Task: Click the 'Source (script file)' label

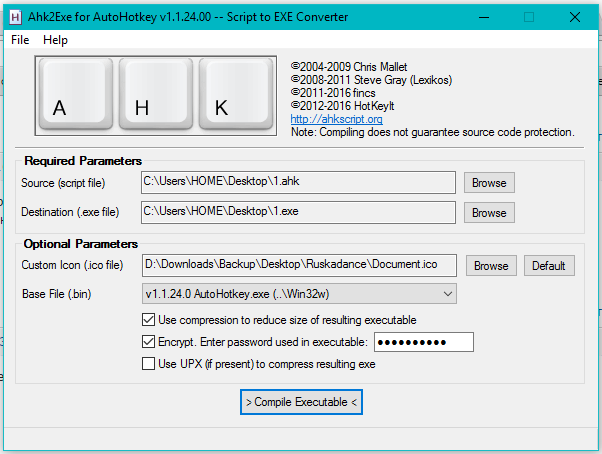Action: click(x=63, y=183)
